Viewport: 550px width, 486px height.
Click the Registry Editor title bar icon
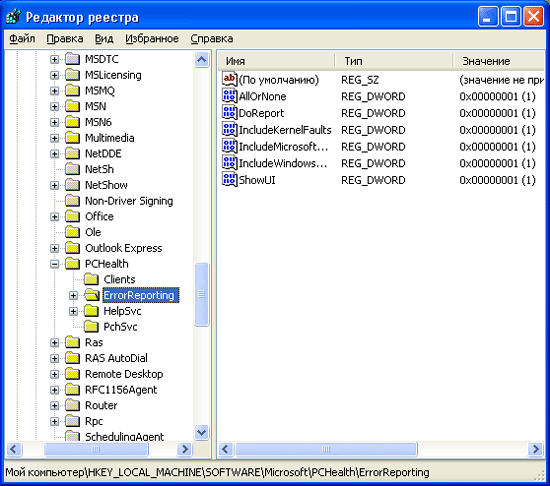coord(13,16)
